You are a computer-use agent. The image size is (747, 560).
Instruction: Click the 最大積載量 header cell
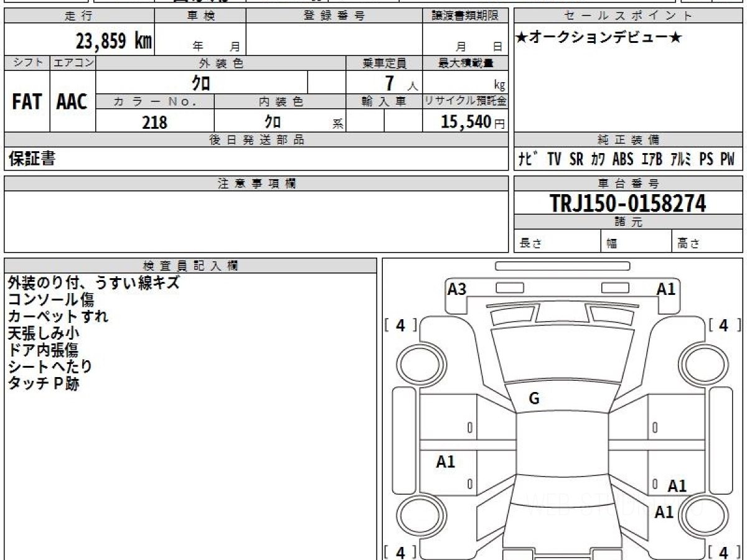(x=466, y=63)
